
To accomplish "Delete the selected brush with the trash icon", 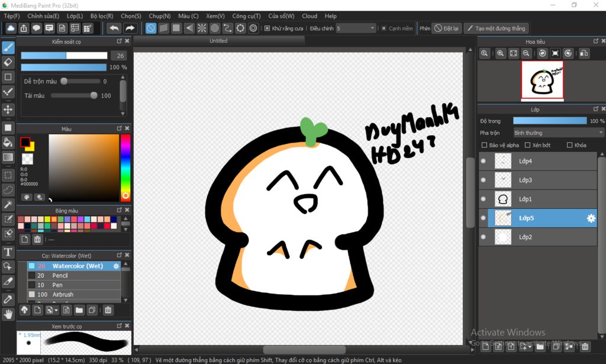I will 108,310.
